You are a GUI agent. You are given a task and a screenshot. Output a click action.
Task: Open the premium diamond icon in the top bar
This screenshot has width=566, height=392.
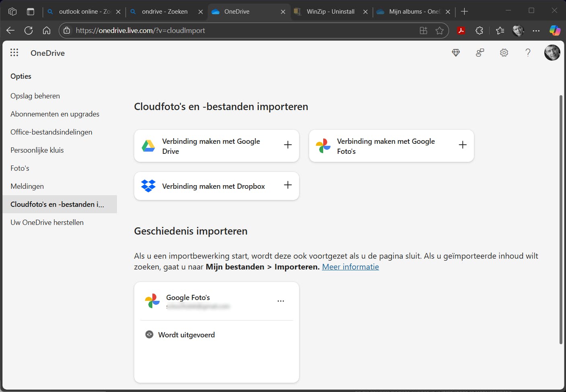click(x=456, y=53)
